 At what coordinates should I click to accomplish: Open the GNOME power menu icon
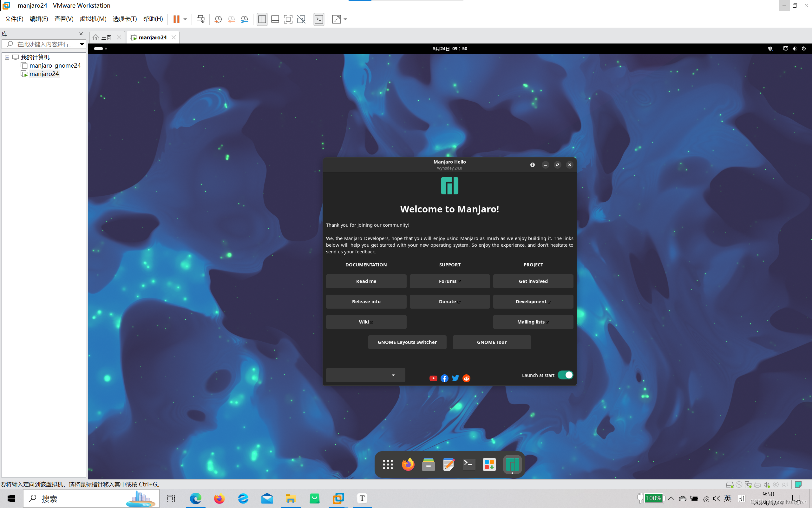pos(804,48)
